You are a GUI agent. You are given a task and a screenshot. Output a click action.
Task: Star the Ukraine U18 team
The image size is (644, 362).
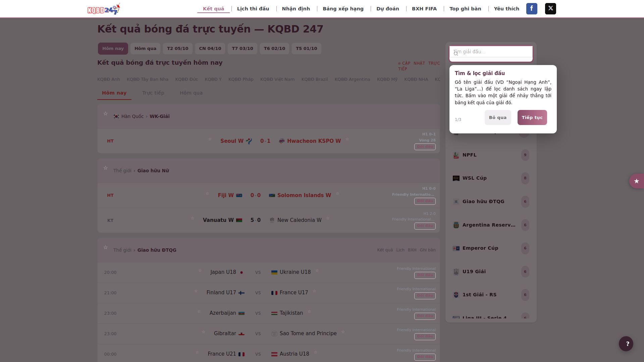point(317,270)
